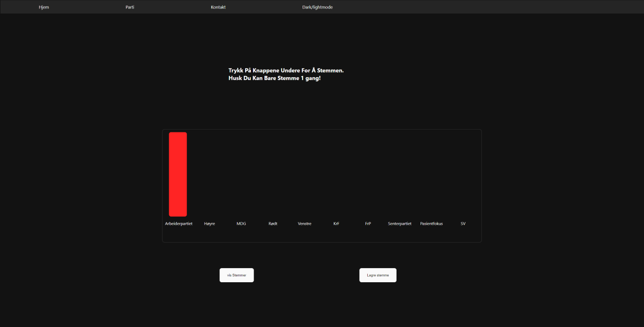Toggle Dark/lightmode in navigation bar
Image resolution: width=644 pixels, height=327 pixels.
tap(317, 7)
